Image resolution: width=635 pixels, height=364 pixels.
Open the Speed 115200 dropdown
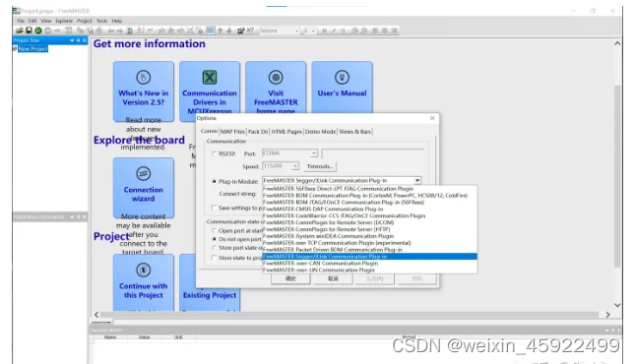(295, 166)
